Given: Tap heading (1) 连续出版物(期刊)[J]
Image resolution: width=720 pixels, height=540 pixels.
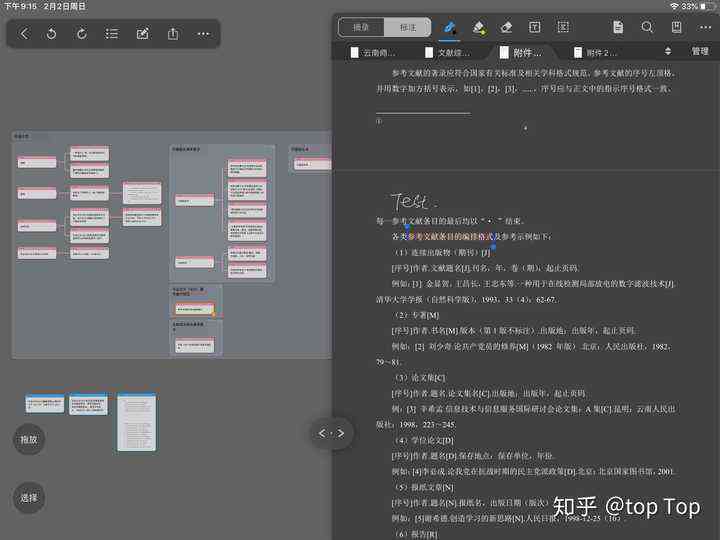Looking at the screenshot, I should pyautogui.click(x=441, y=252).
